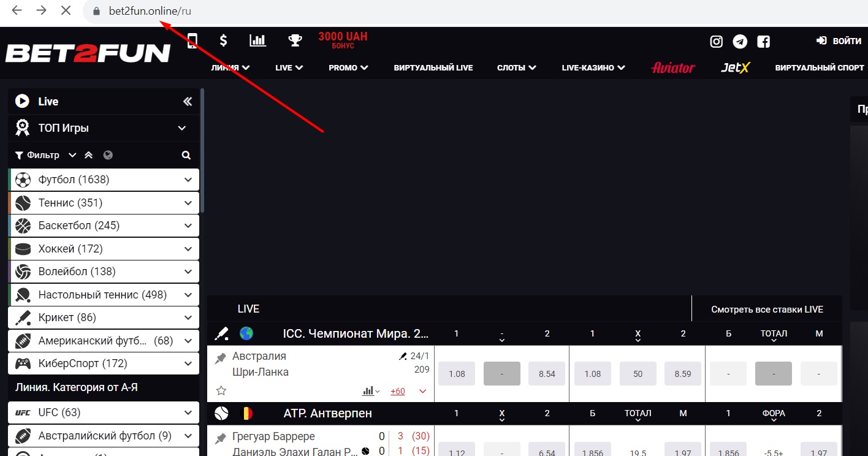The image size is (868, 456).
Task: Open Виртуальный спорт section
Action: [x=820, y=67]
